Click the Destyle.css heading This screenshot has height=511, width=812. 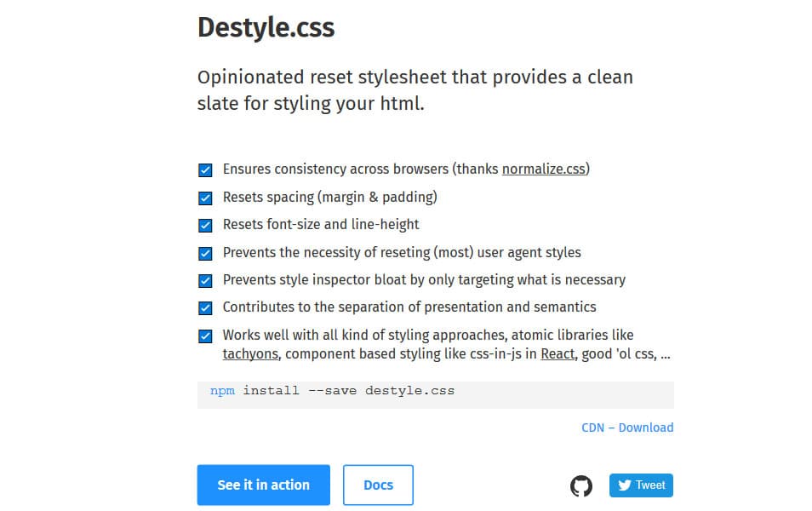266,27
